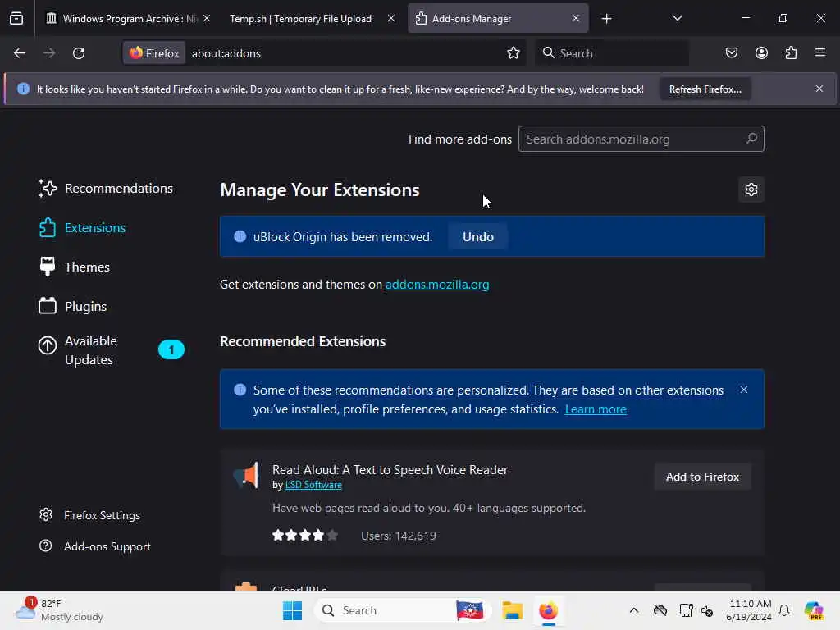Image resolution: width=840 pixels, height=630 pixels.
Task: Click the Manage Your Extensions heading
Action: [320, 190]
